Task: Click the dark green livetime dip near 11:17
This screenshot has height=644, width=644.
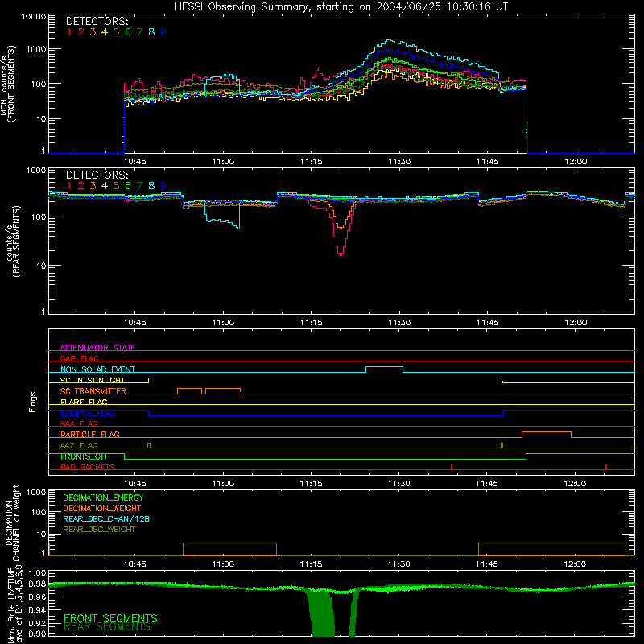Action: pyautogui.click(x=323, y=613)
